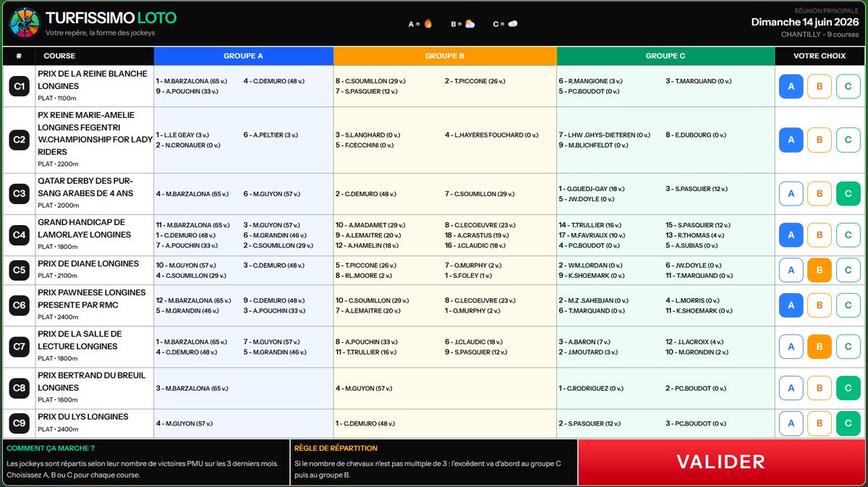Click 2 - M.Z .SAHEBJAN (0 v.) entry
The width and height of the screenshot is (868, 487).
(592, 300)
